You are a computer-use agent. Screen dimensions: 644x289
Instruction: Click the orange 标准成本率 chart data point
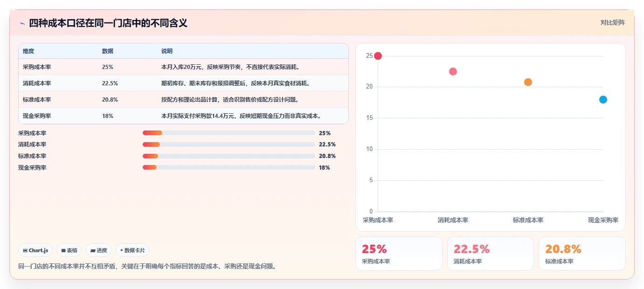coord(528,82)
